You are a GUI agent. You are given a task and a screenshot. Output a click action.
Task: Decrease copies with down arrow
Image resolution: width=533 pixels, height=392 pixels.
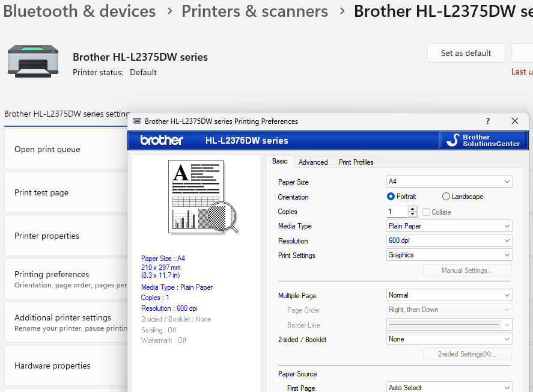click(413, 214)
